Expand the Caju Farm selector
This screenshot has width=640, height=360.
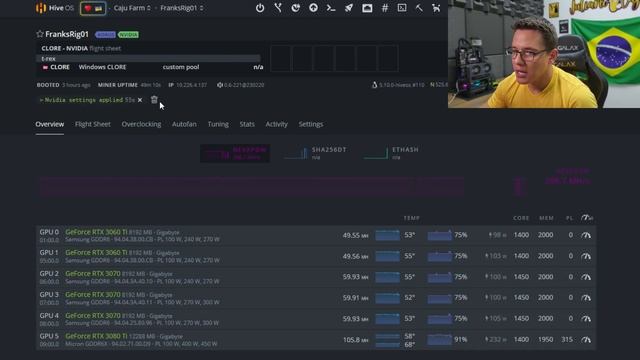click(132, 8)
